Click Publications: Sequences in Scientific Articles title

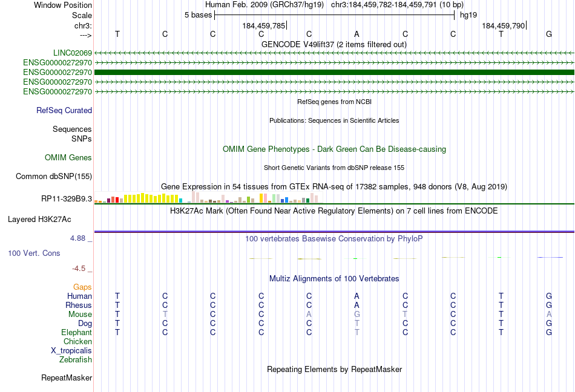[334, 120]
